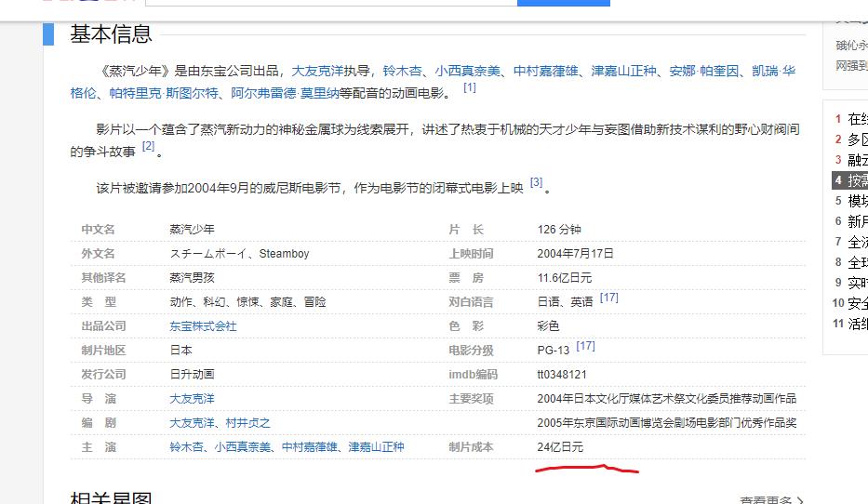Open 中村嘉葎雄 link in the 主演 row

(x=310, y=447)
